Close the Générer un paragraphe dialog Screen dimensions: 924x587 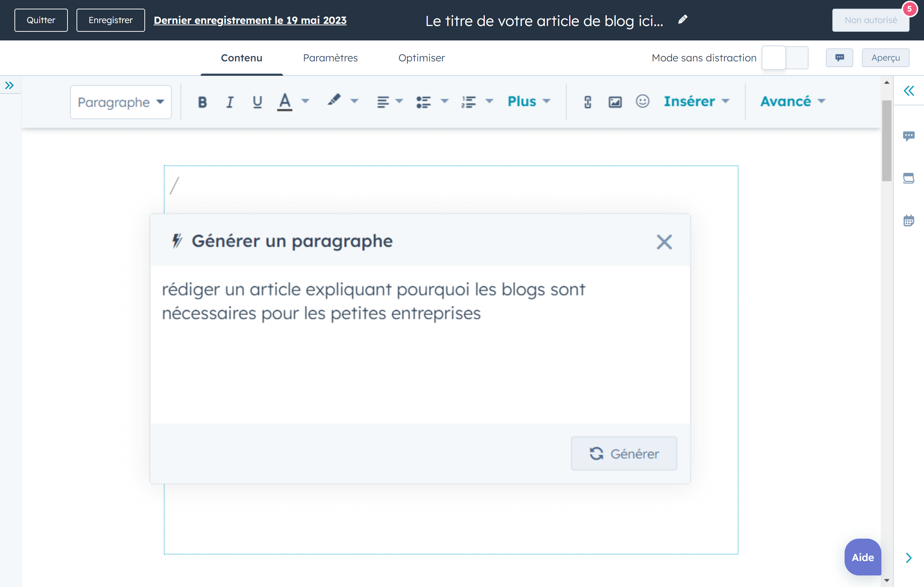(664, 242)
